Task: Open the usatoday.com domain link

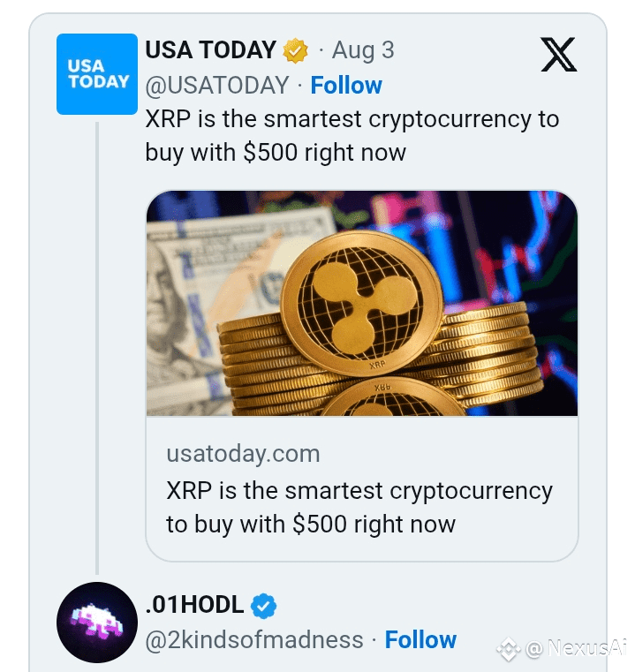Action: [243, 453]
